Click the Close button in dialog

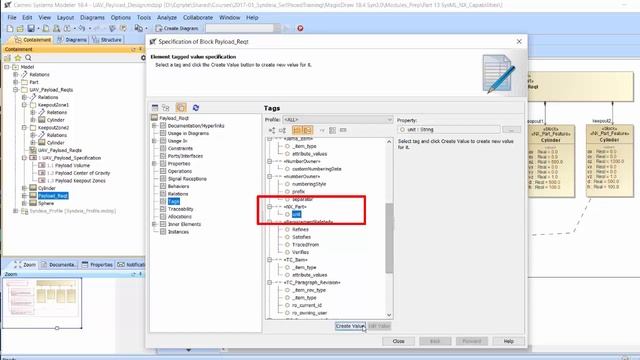pos(398,341)
